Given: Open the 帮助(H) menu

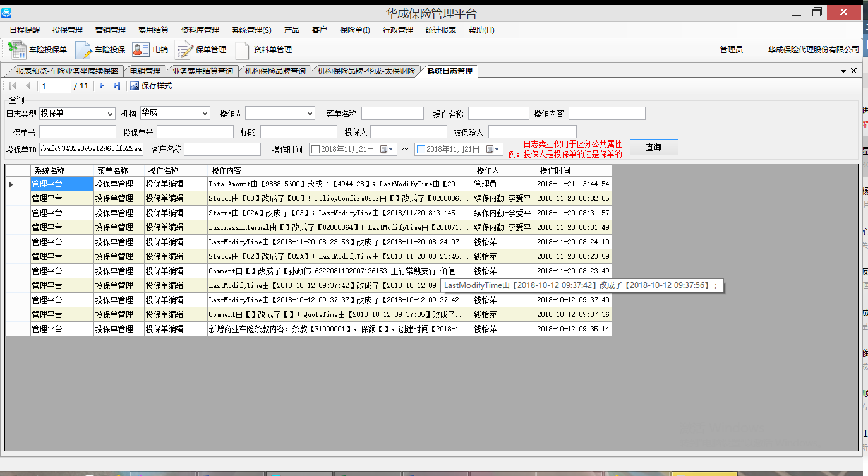Looking at the screenshot, I should [x=481, y=30].
